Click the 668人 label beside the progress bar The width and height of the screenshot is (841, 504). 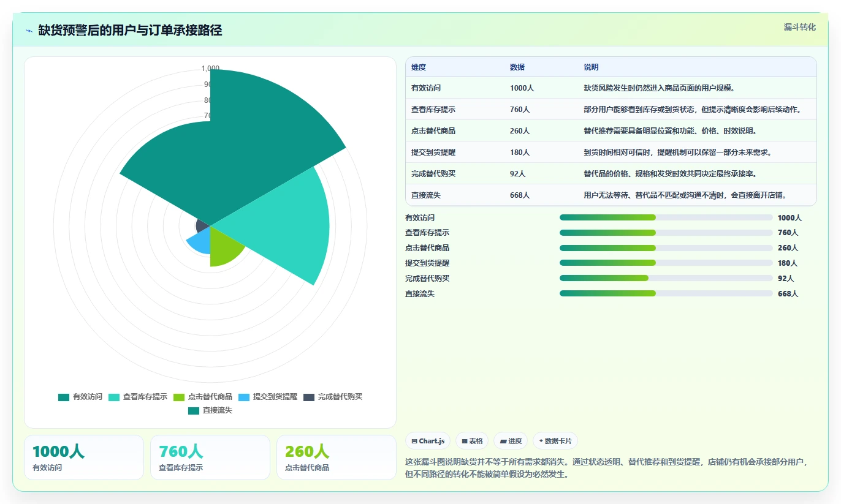788,293
